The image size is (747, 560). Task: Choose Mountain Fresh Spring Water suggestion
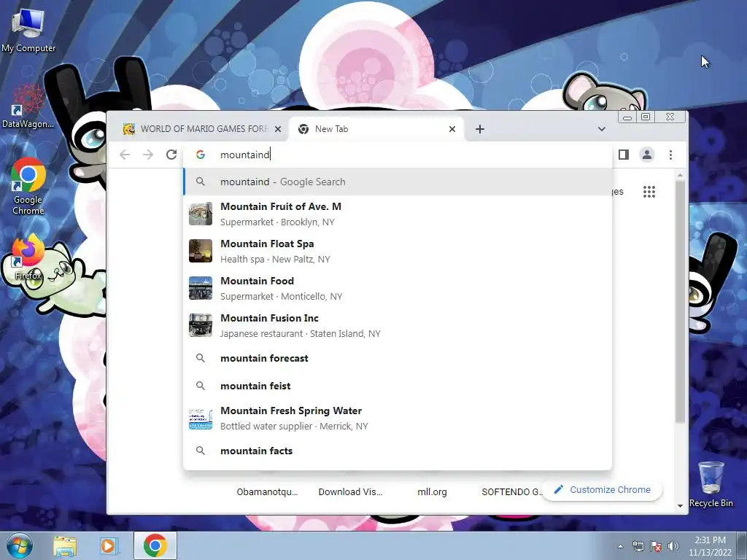point(398,418)
